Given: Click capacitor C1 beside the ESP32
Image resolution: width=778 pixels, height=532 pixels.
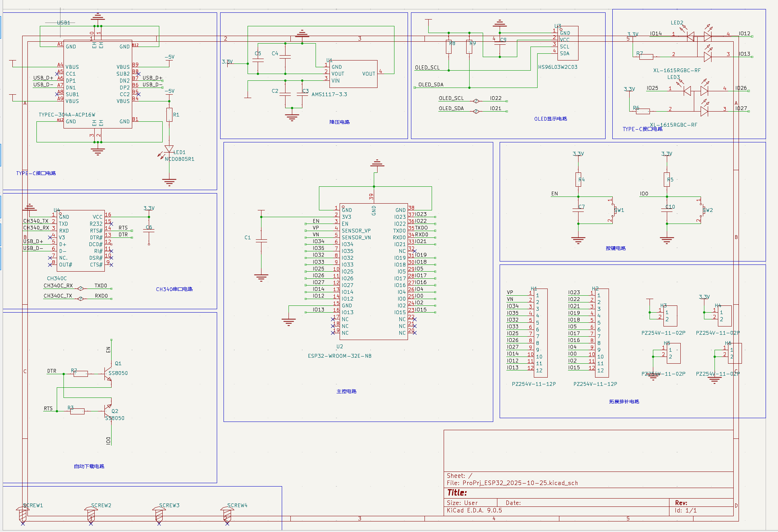Looking at the screenshot, I should pos(261,240).
